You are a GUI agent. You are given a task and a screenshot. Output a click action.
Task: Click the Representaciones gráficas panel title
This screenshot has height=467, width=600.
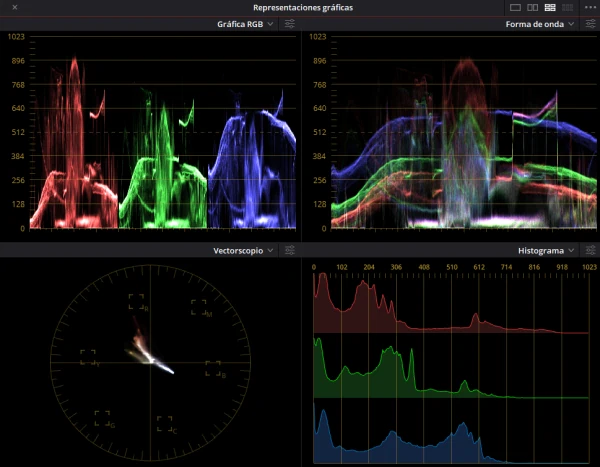point(303,8)
